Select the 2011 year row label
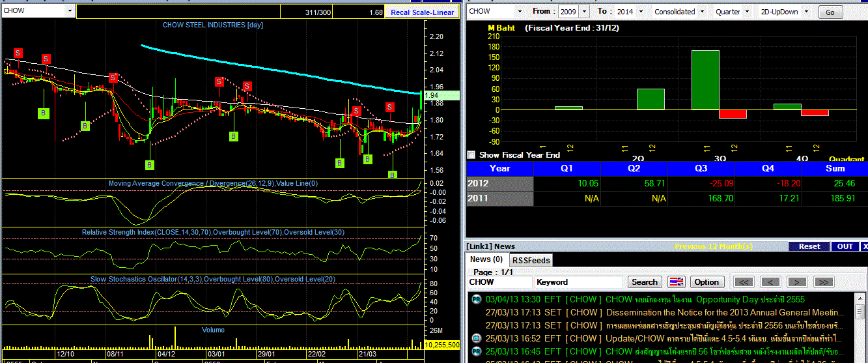Image resolution: width=868 pixels, height=363 pixels. click(500, 198)
